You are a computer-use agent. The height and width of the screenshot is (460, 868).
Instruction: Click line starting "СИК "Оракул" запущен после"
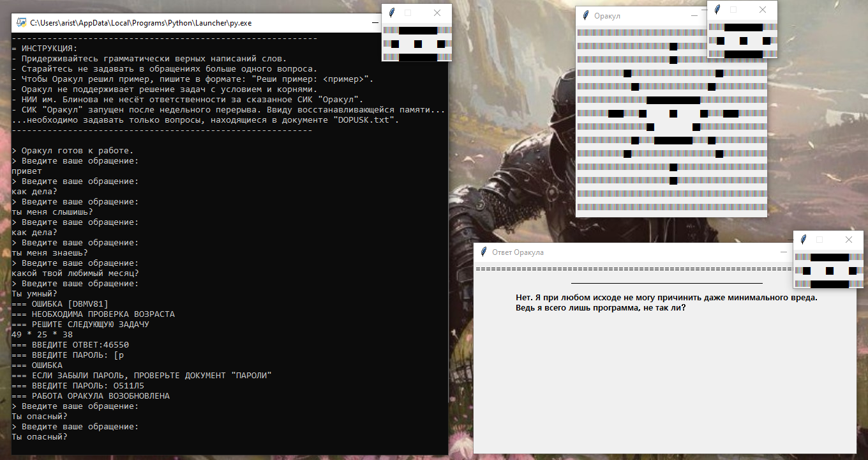pos(228,110)
